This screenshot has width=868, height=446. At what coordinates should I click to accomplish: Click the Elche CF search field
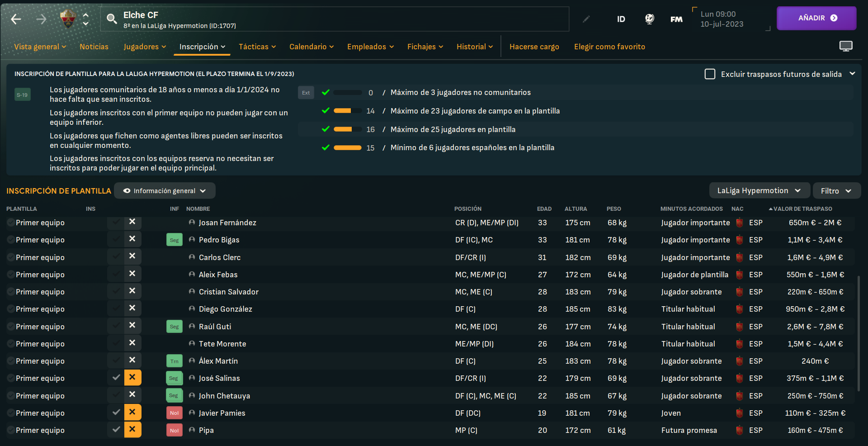coord(335,19)
